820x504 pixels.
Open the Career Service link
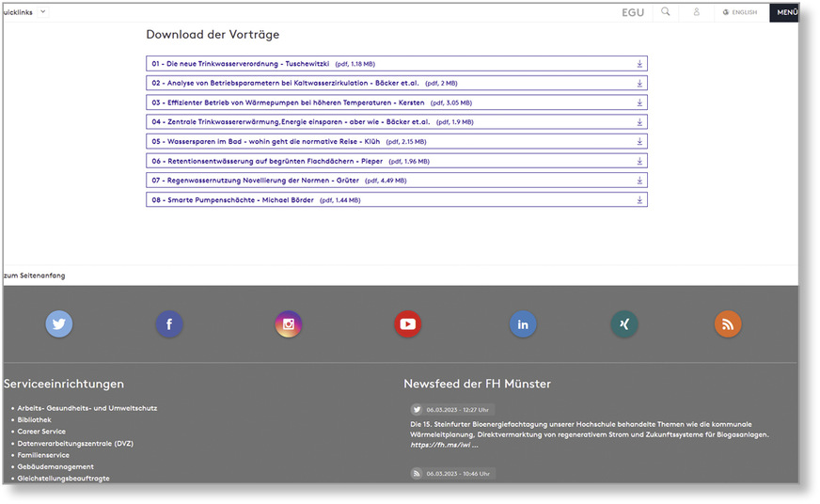[41, 432]
